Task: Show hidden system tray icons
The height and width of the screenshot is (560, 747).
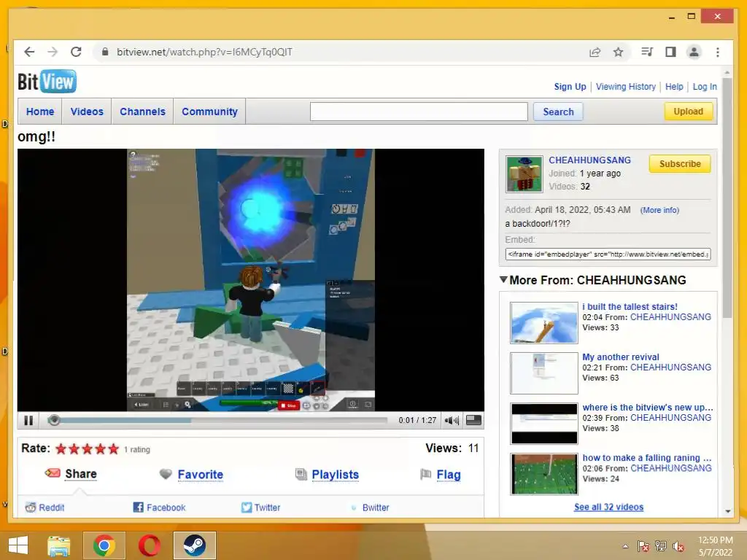Action: (625, 545)
